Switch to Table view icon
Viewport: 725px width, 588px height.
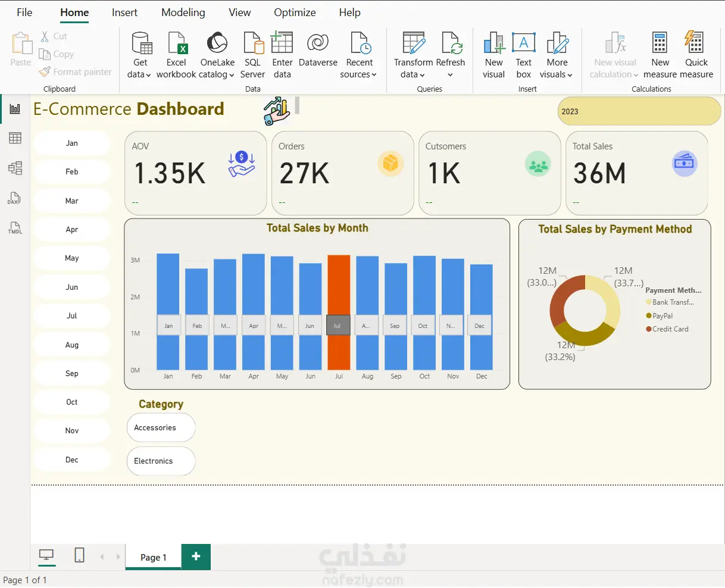point(15,138)
